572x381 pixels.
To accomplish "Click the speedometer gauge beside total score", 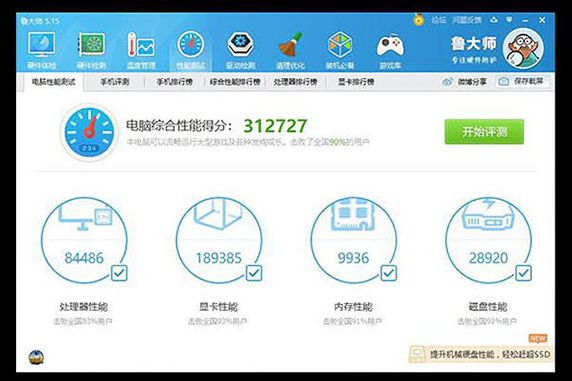I will pyautogui.click(x=89, y=132).
